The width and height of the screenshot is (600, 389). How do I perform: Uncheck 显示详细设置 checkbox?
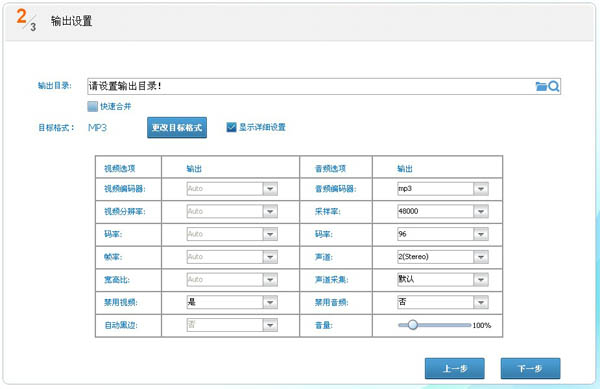pos(231,127)
